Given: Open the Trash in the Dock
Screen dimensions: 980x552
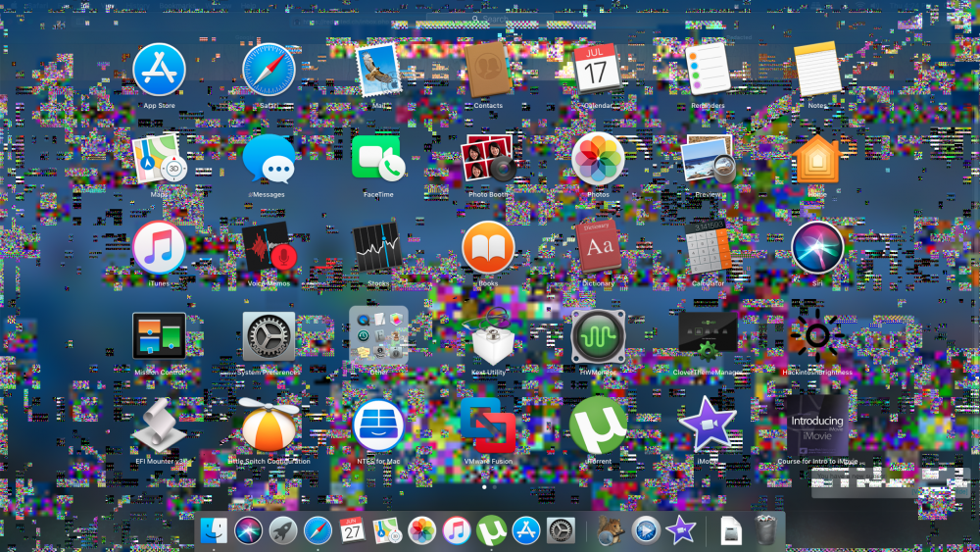Looking at the screenshot, I should coord(765,530).
